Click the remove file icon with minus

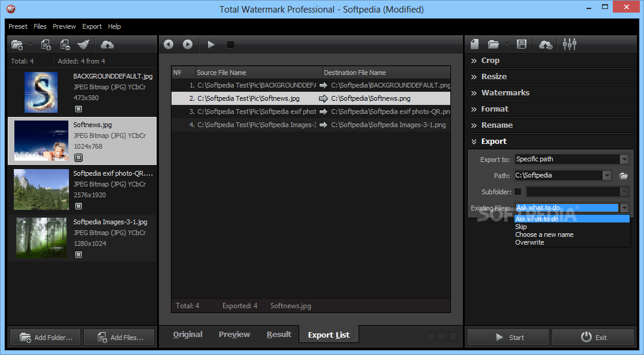(65, 44)
